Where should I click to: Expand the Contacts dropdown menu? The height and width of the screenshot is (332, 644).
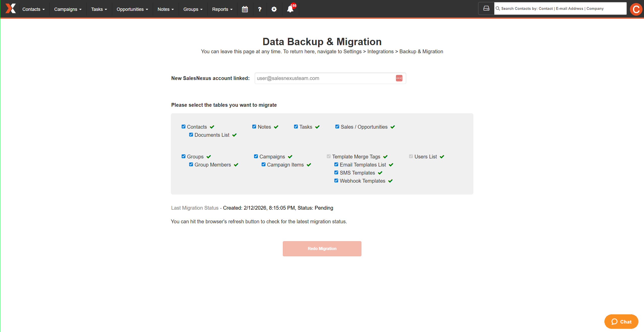(34, 9)
